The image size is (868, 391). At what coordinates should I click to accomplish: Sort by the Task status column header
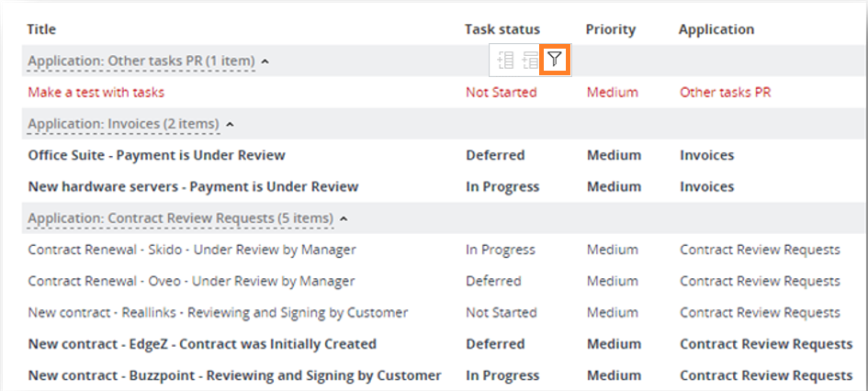point(502,29)
